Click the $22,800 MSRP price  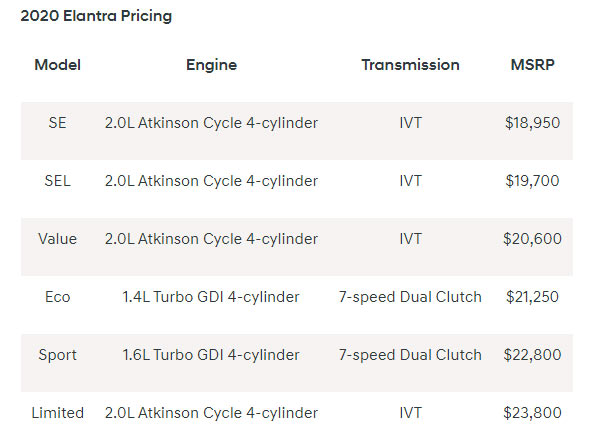click(532, 355)
